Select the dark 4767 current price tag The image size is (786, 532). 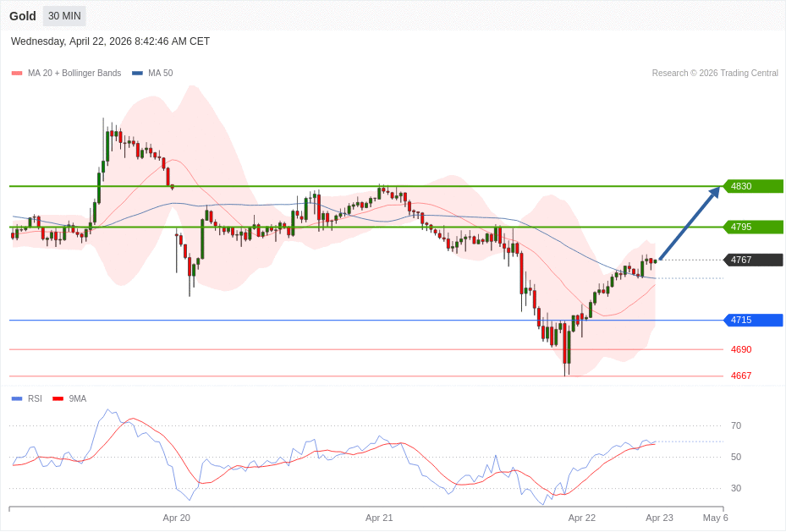tap(753, 260)
